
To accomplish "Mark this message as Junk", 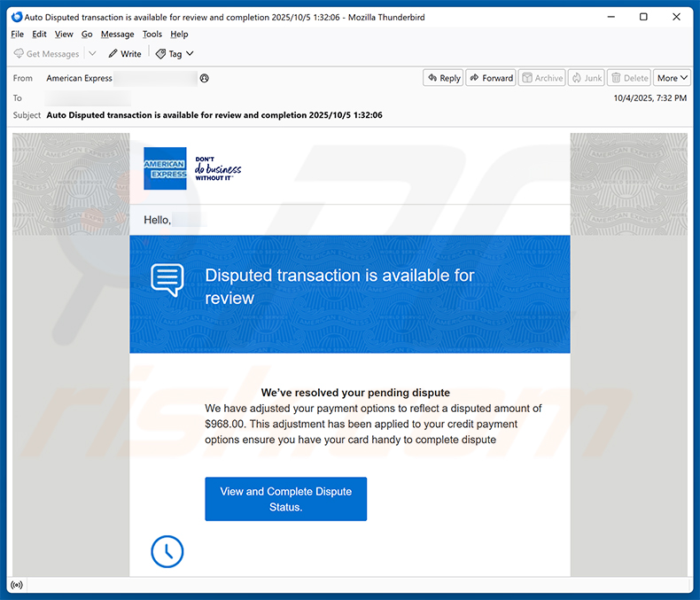I will pyautogui.click(x=587, y=78).
